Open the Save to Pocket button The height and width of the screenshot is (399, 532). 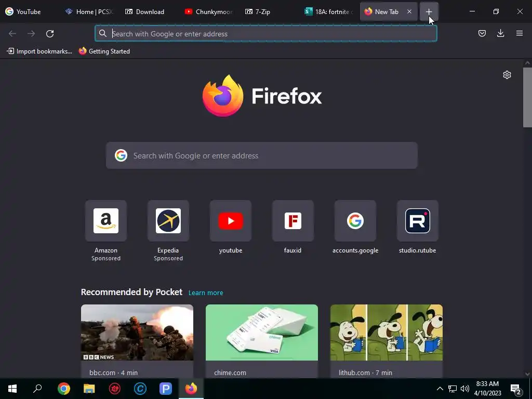pos(482,33)
